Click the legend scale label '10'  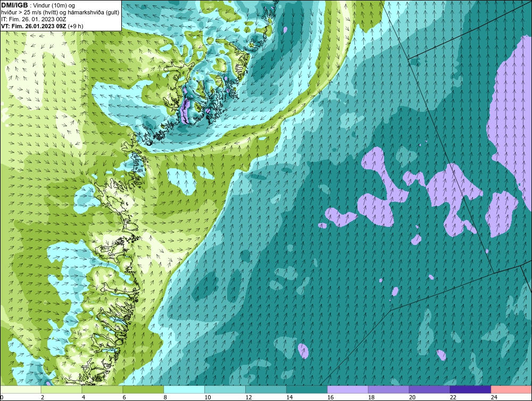point(207,397)
